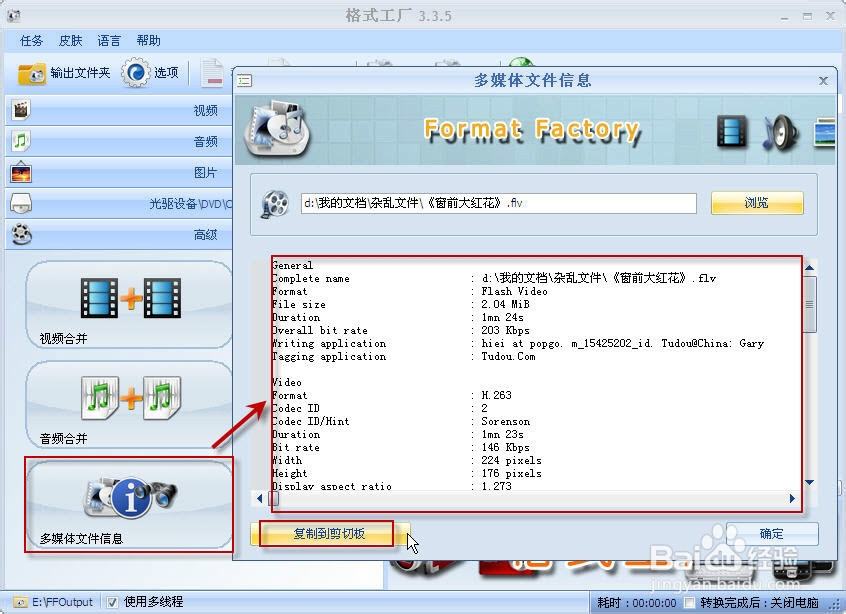Click the picture icon at banner edge
Viewport: 846px width, 614px height.
coord(824,133)
